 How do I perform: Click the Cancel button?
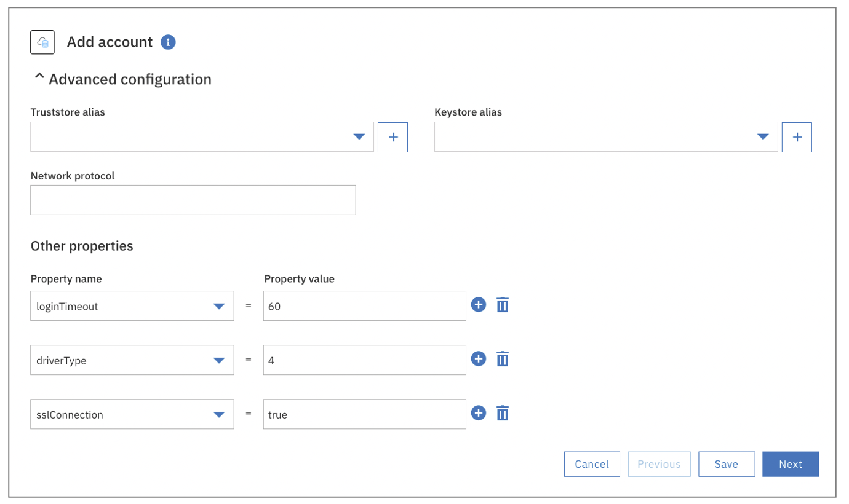pyautogui.click(x=592, y=464)
